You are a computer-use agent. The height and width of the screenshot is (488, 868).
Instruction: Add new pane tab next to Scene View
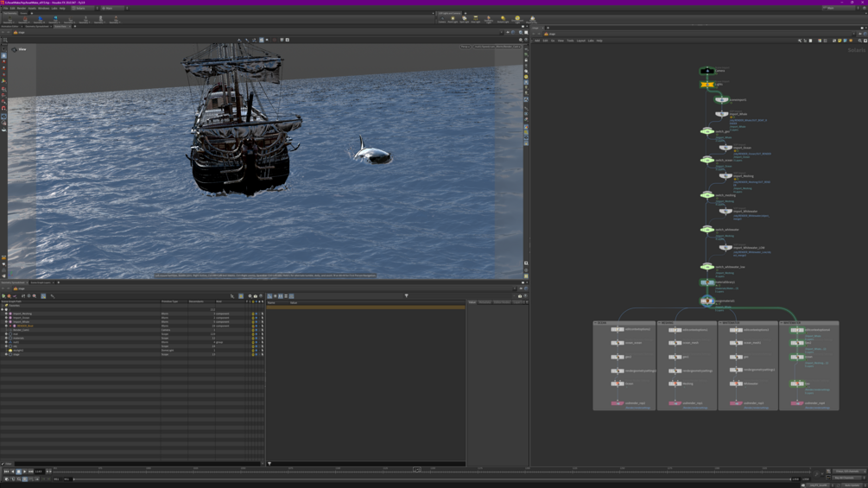click(75, 26)
